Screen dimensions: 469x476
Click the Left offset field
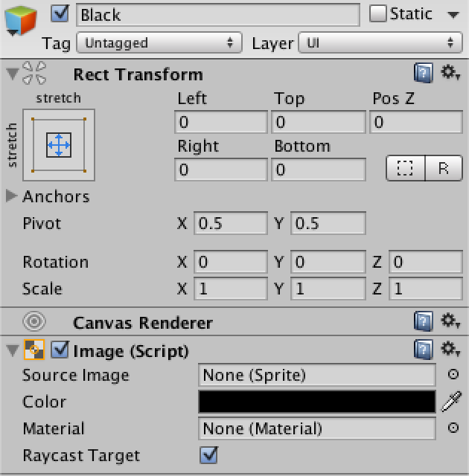(x=221, y=122)
